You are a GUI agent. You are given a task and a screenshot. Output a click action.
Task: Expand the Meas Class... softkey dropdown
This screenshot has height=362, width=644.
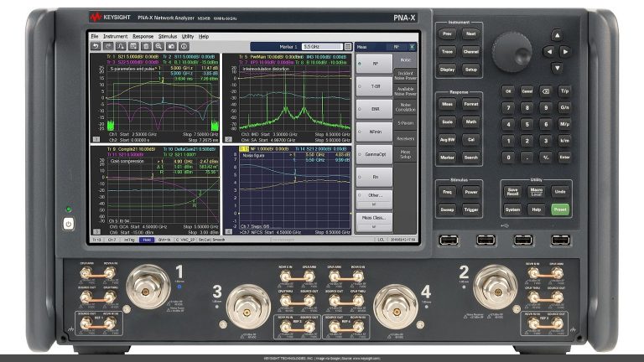coord(374,226)
